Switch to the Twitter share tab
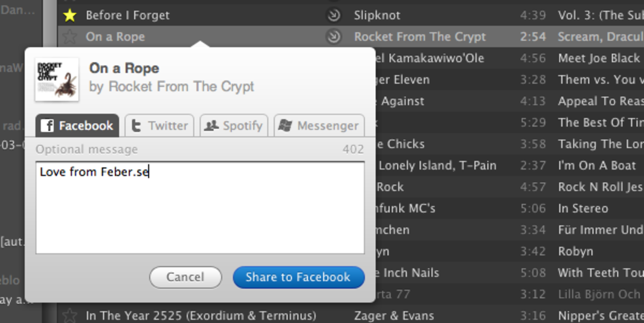The image size is (644, 323). (159, 126)
